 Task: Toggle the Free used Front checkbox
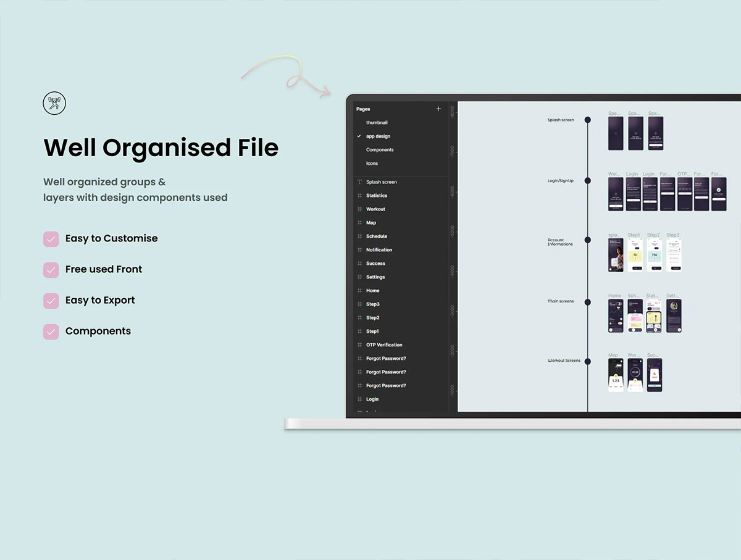51,270
